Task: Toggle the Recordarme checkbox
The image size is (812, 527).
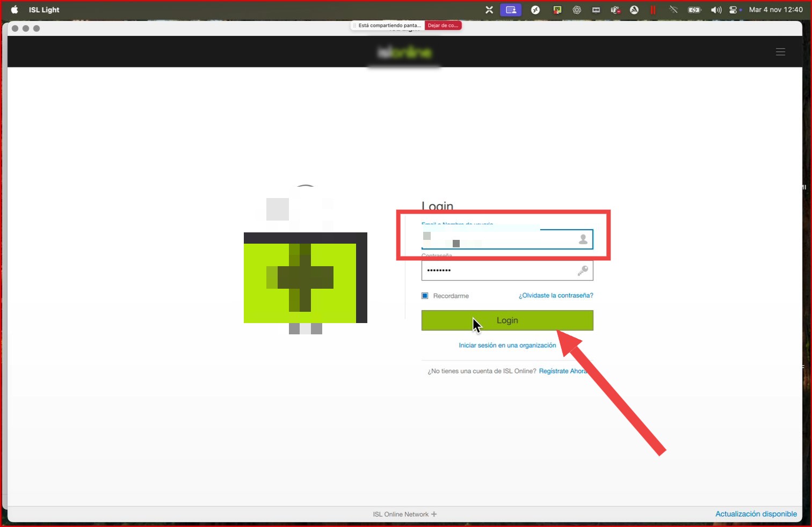Action: [425, 296]
